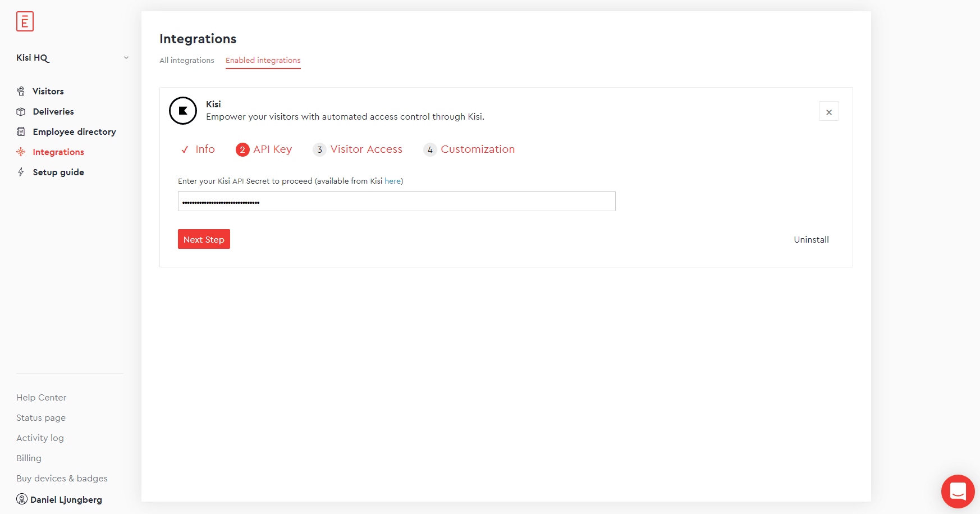
Task: Open Buy devices & badges
Action: pos(62,478)
